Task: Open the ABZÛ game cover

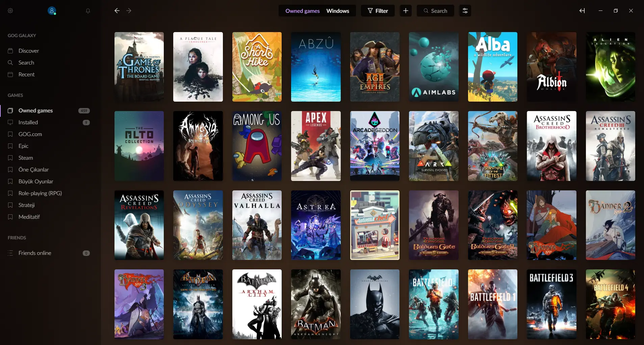Action: (x=316, y=67)
